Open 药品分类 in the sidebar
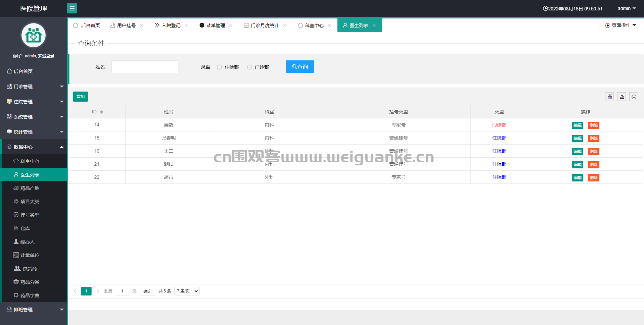This screenshot has height=325, width=644. 34,282
